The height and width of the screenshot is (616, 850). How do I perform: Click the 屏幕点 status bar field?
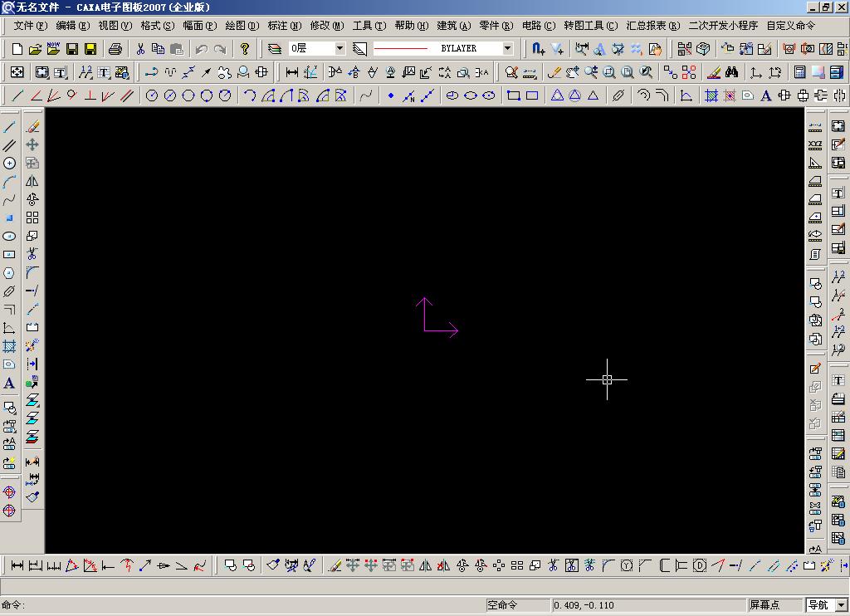pyautogui.click(x=775, y=604)
